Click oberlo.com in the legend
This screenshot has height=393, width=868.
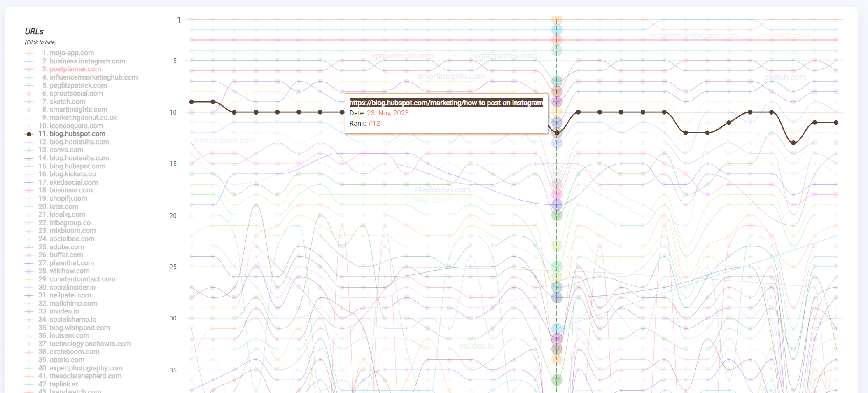(x=54, y=360)
